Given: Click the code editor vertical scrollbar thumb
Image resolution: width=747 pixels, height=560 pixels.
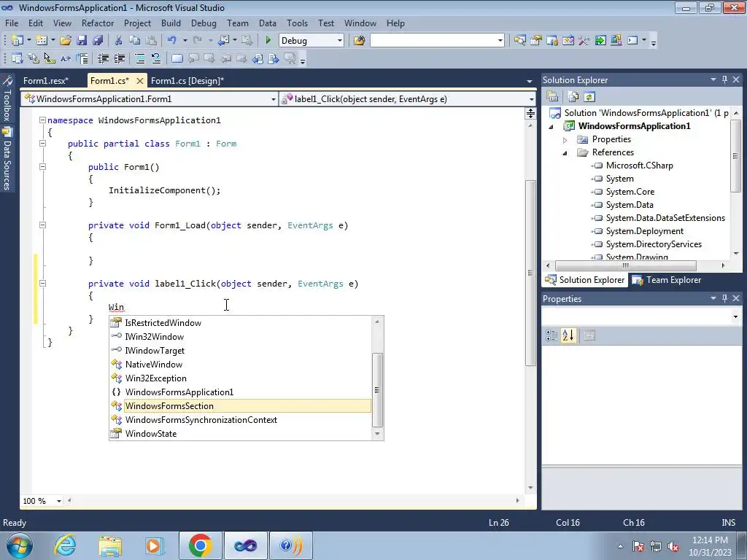Looking at the screenshot, I should tap(531, 273).
